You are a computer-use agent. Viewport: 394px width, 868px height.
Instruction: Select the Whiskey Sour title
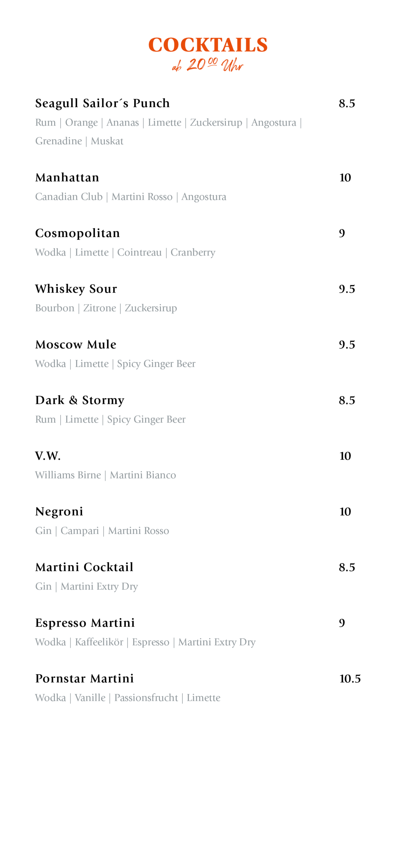[x=76, y=289]
